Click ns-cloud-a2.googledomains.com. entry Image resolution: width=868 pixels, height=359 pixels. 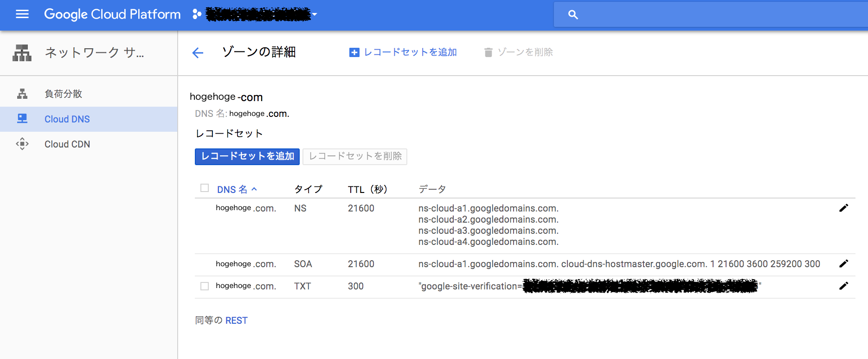pos(489,219)
